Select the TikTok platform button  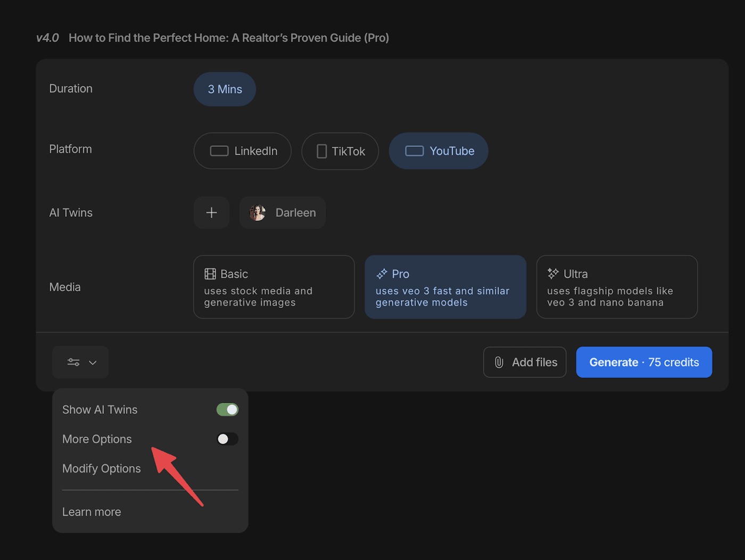340,151
